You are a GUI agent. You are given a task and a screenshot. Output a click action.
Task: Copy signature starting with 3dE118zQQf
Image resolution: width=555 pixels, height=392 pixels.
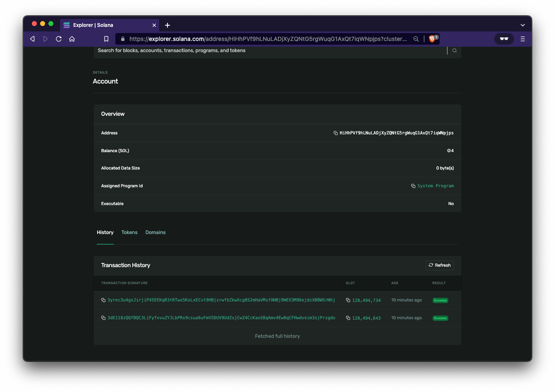pyautogui.click(x=103, y=318)
